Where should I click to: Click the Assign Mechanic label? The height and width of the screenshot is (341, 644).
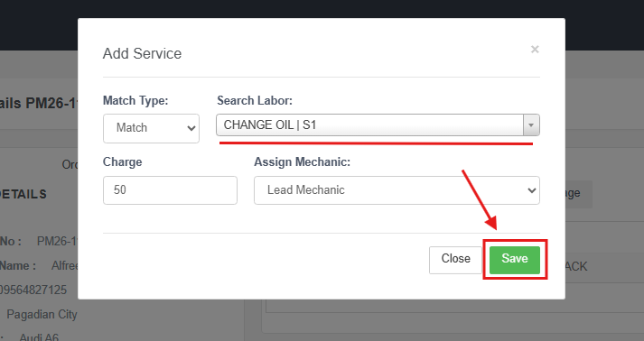click(x=303, y=162)
